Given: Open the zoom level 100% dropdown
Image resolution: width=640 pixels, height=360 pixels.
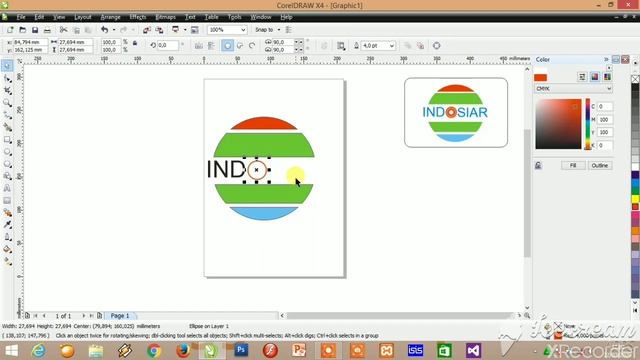Looking at the screenshot, I should point(243,30).
